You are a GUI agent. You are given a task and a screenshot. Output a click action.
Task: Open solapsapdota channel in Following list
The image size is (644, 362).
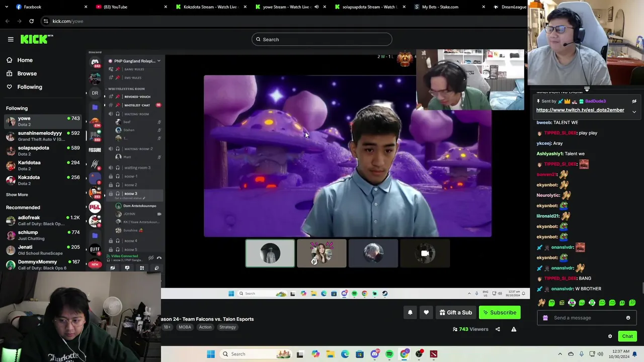[x=43, y=150]
